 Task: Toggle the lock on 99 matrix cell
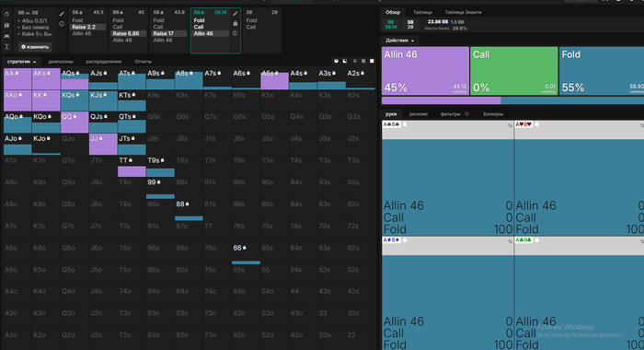(x=159, y=182)
